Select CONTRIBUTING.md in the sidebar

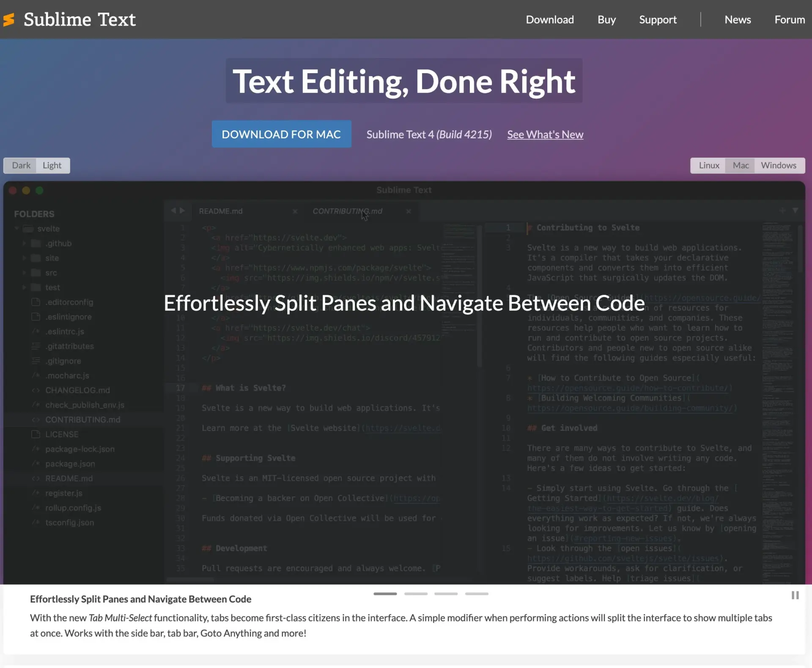point(83,420)
